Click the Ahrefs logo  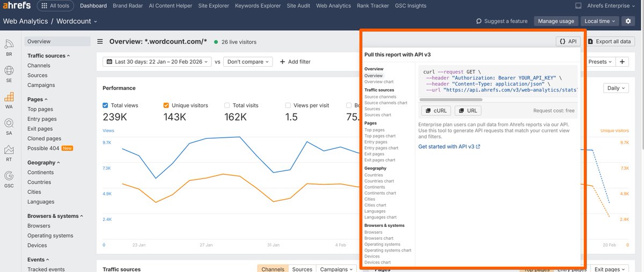point(16,6)
